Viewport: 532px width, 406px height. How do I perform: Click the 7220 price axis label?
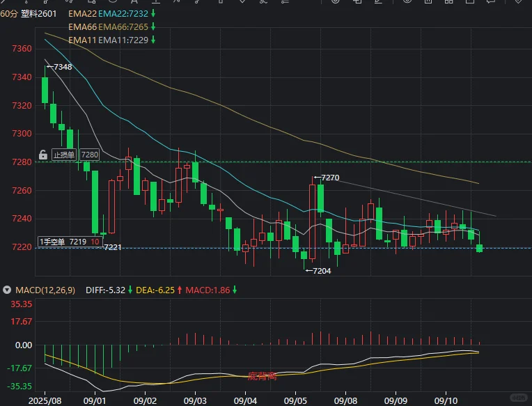pos(22,247)
